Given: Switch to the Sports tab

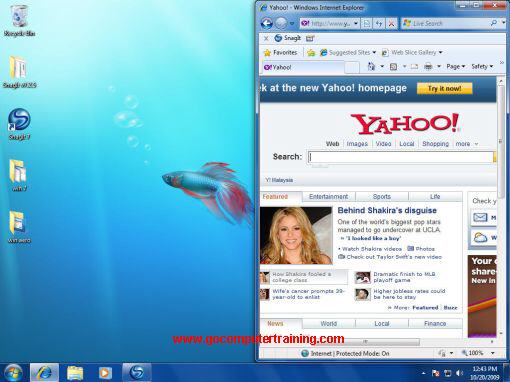Looking at the screenshot, I should click(x=382, y=197).
